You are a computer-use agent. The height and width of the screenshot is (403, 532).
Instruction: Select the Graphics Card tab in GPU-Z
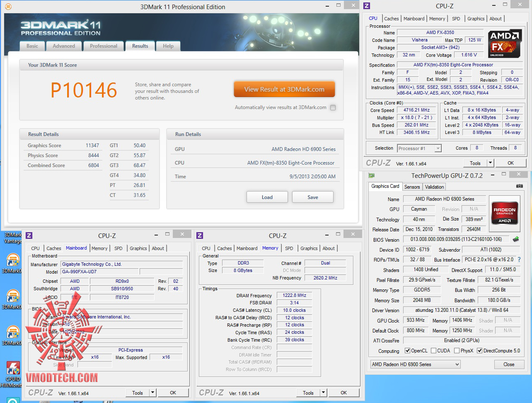[385, 187]
